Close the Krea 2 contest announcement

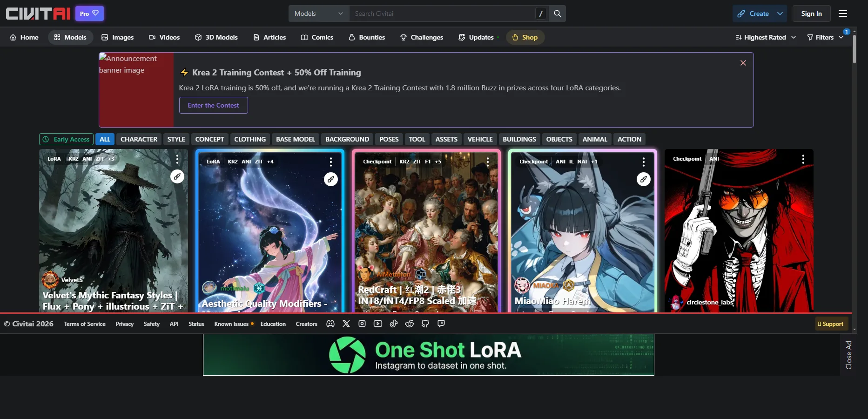pyautogui.click(x=743, y=63)
